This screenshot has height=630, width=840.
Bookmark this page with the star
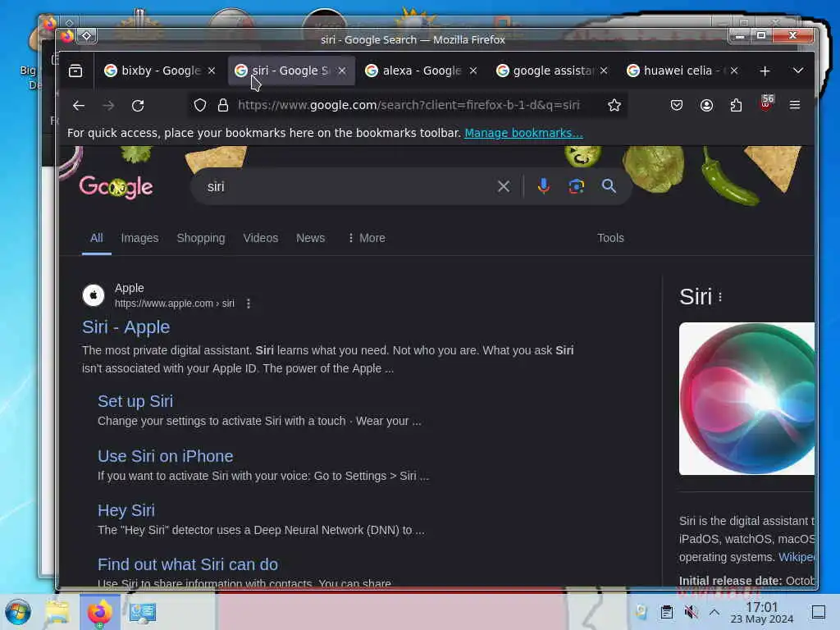(x=614, y=105)
